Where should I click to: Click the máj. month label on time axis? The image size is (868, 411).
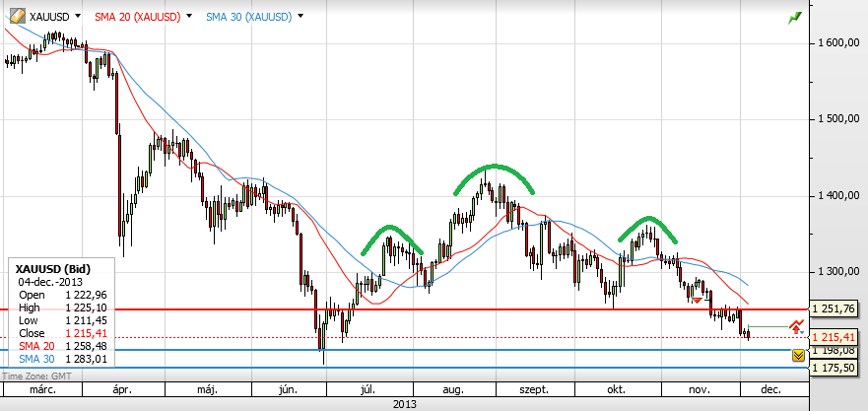tap(207, 390)
